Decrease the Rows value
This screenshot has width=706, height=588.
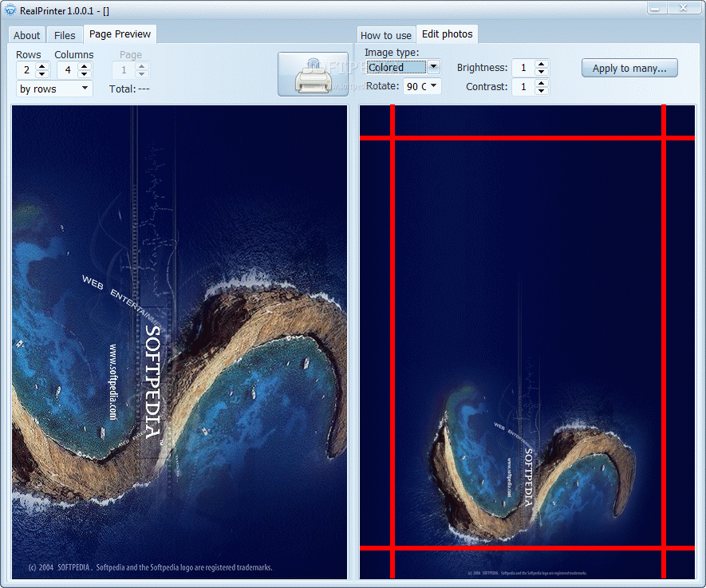click(x=42, y=74)
